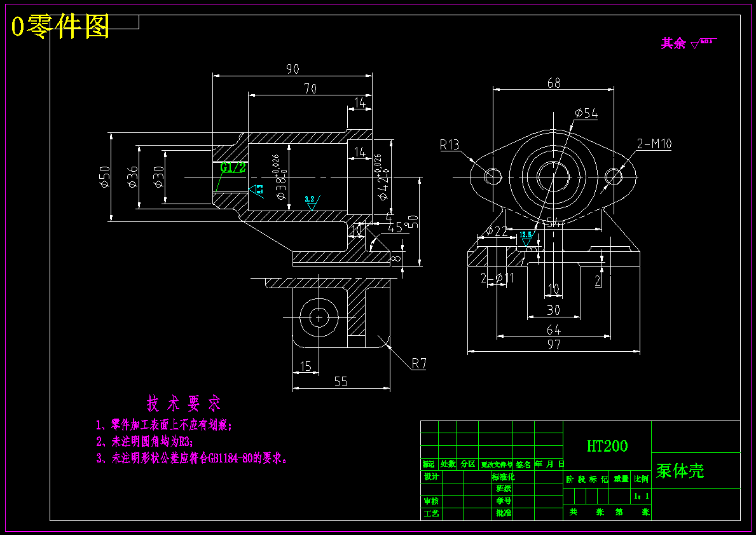Click the 30 slot width in right view
The height and width of the screenshot is (535, 756).
click(554, 310)
